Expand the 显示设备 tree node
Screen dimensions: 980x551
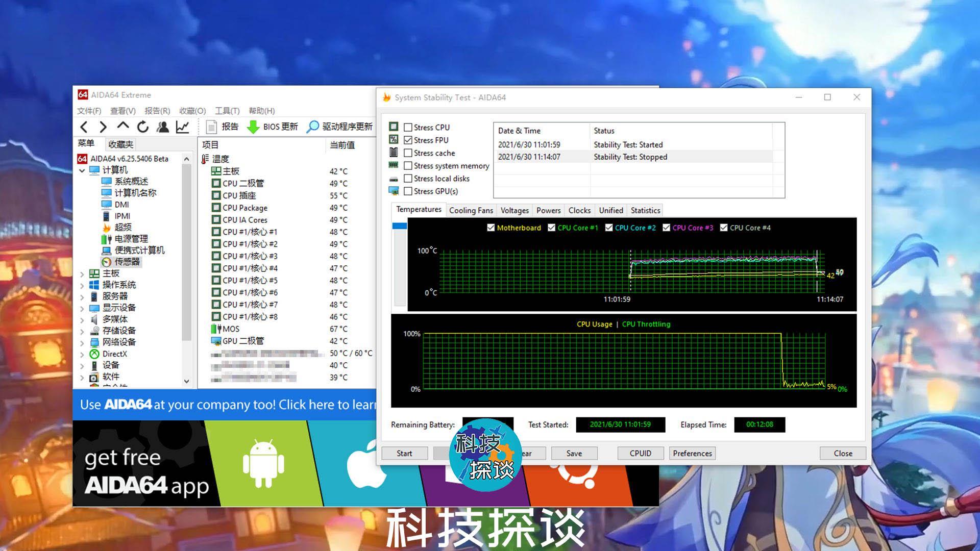click(x=82, y=308)
